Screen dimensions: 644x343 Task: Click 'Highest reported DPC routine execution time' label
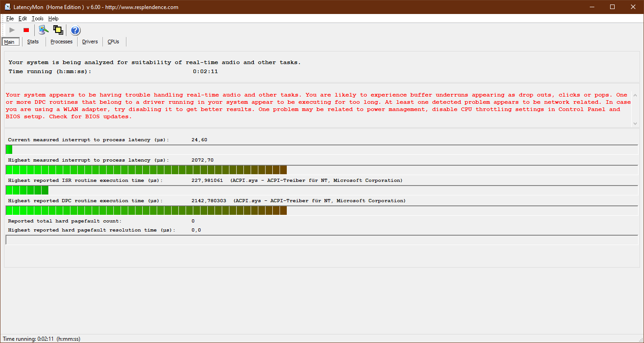pyautogui.click(x=85, y=201)
